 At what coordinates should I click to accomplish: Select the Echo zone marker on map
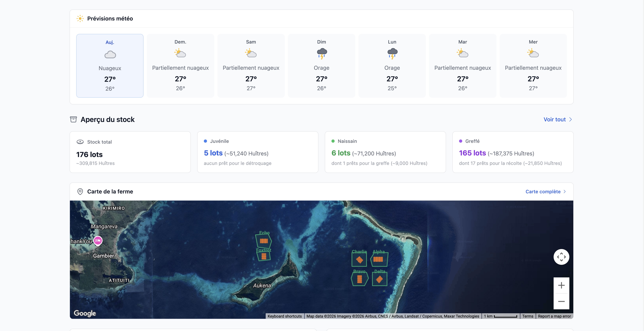[x=264, y=241]
